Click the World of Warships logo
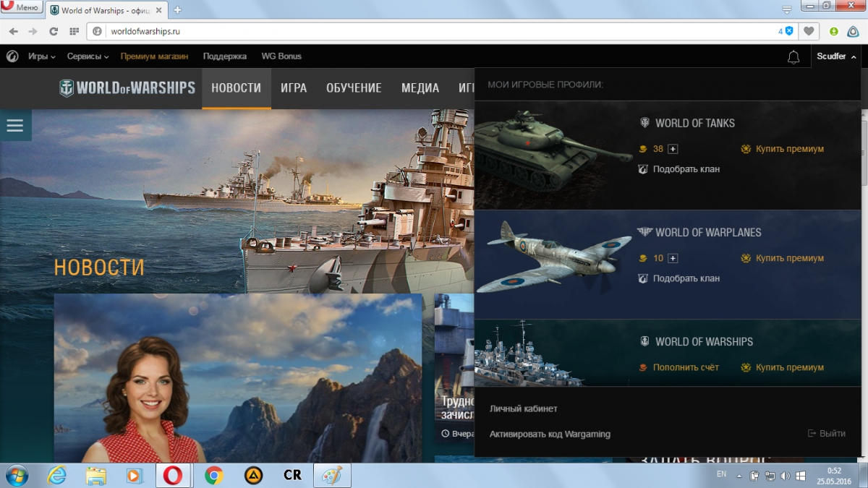Viewport: 868px width, 488px height. coord(127,88)
